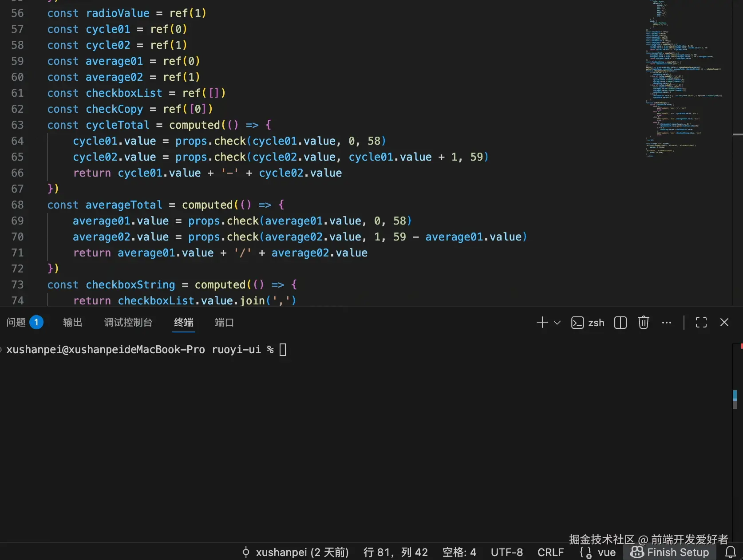
Task: Switch to the 端口 ports tab
Action: (x=224, y=323)
